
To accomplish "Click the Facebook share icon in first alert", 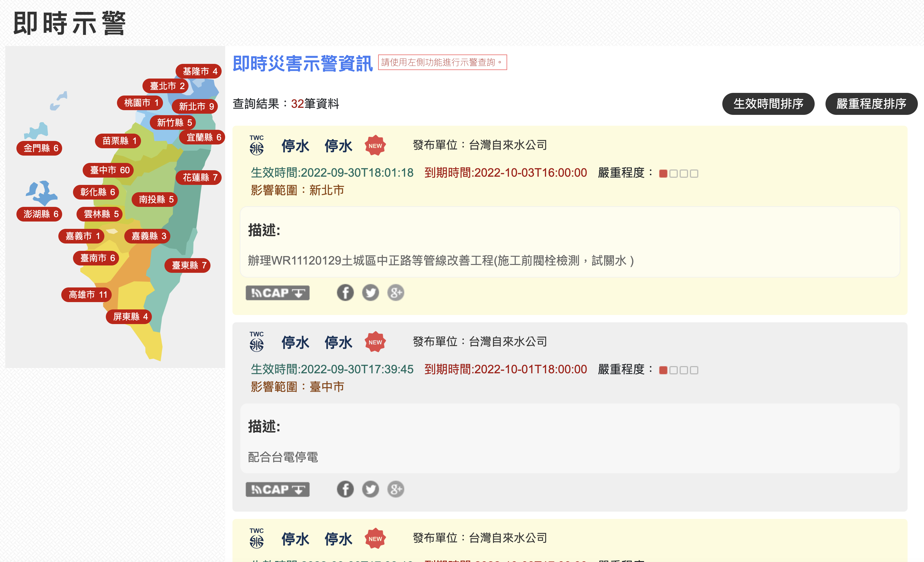I will coord(345,292).
